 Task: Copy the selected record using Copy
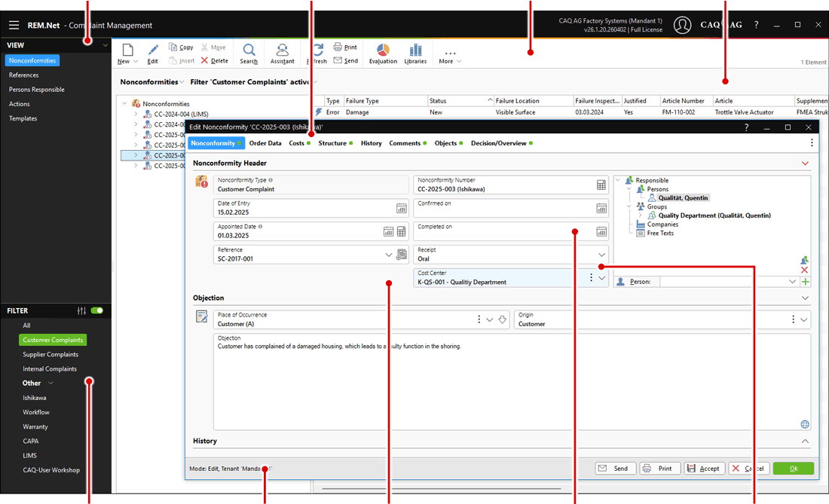(x=181, y=47)
